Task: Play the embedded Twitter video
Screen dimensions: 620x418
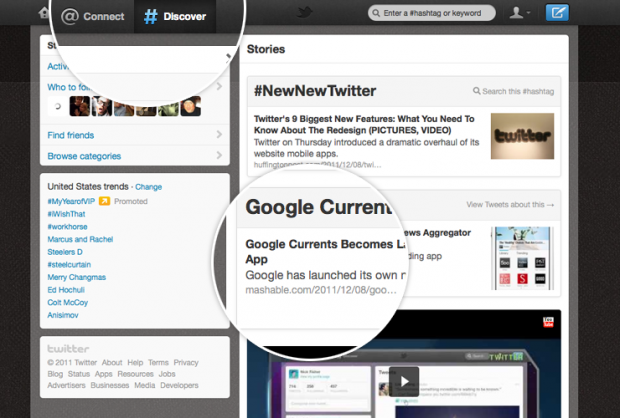Action: tap(404, 381)
